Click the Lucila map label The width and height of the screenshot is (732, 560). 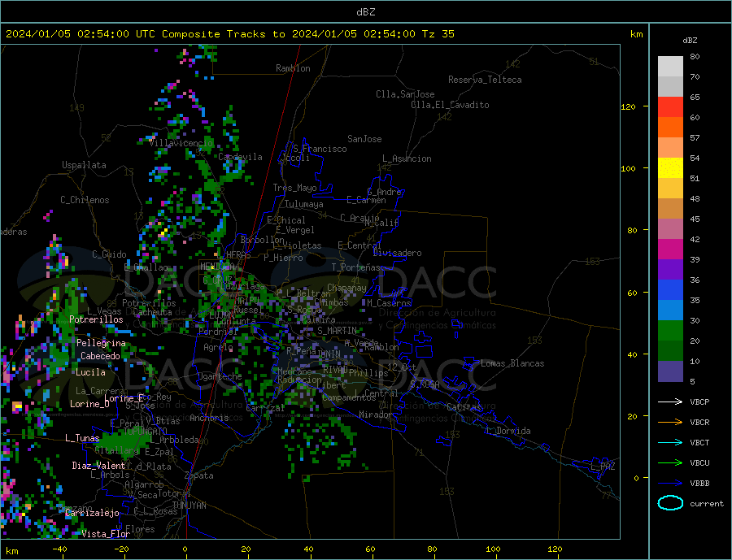(90, 372)
